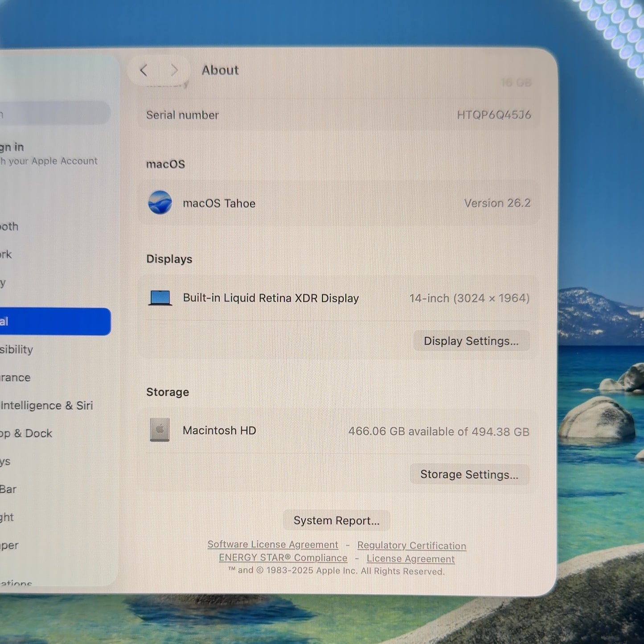644x644 pixels.
Task: Open the System Report
Action: coord(336,521)
